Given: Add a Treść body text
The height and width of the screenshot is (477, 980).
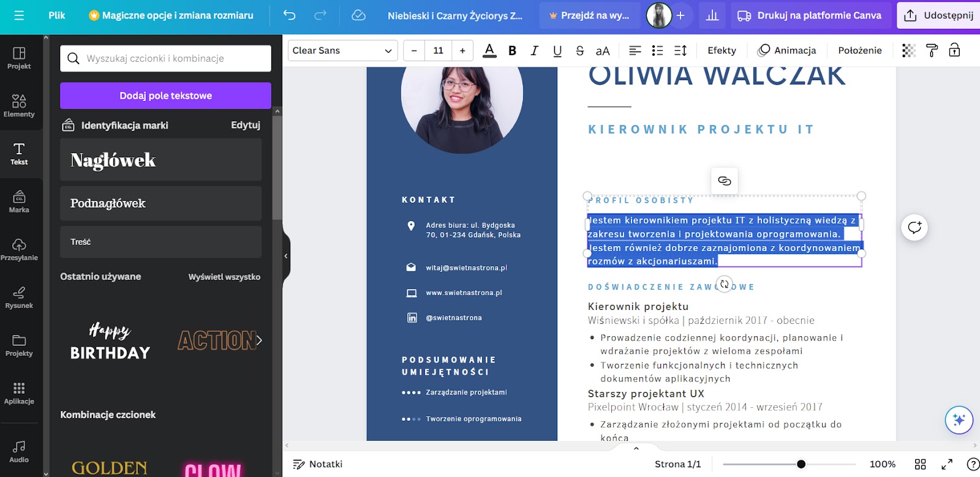Looking at the screenshot, I should [x=160, y=242].
